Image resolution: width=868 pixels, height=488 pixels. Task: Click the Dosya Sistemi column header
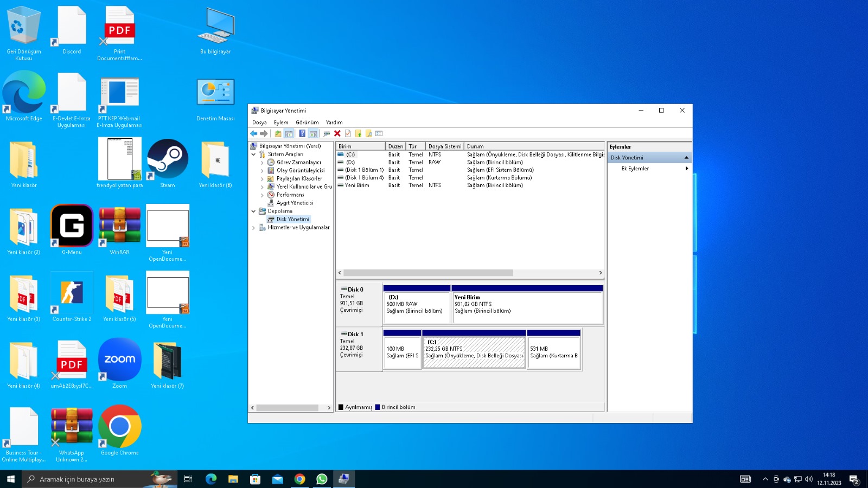coord(444,146)
